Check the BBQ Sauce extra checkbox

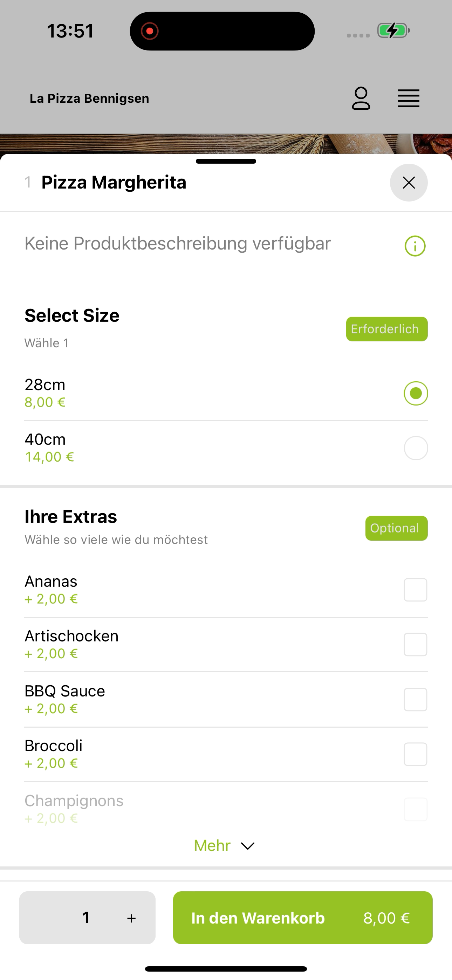tap(416, 700)
